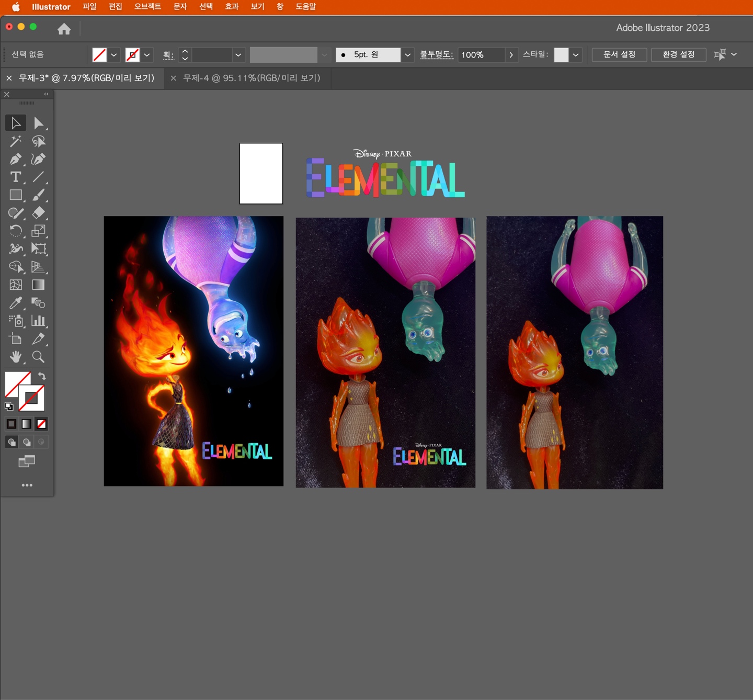Open the Apple menu
The width and height of the screenshot is (753, 700).
[x=16, y=7]
